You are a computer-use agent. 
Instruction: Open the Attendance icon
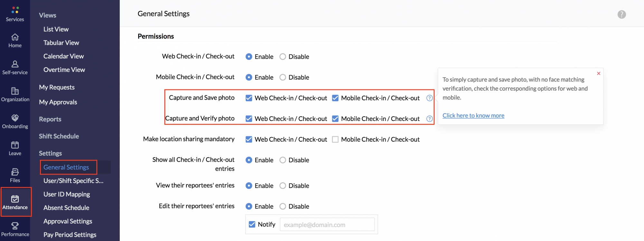point(15,199)
